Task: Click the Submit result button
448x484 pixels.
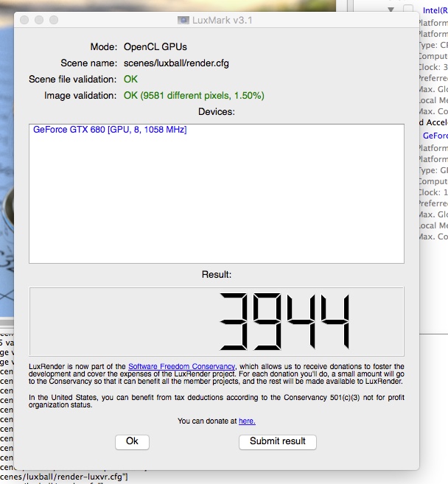Action: pyautogui.click(x=278, y=442)
